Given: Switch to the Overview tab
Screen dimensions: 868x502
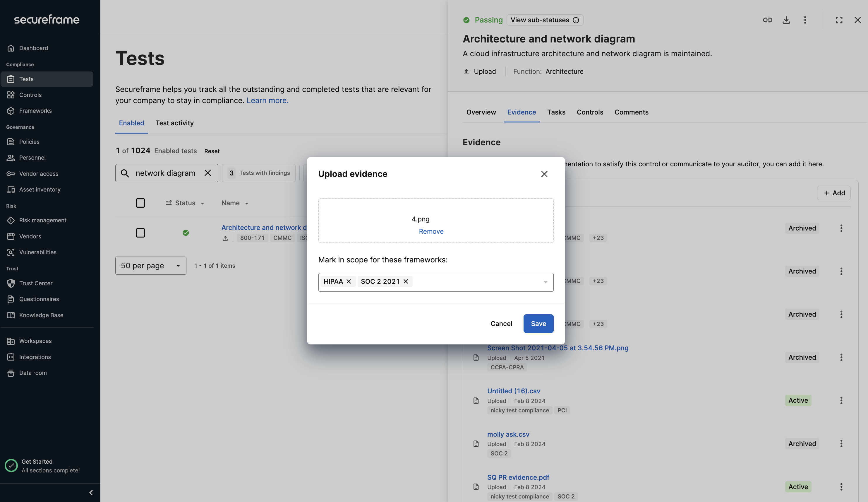Looking at the screenshot, I should coord(481,112).
